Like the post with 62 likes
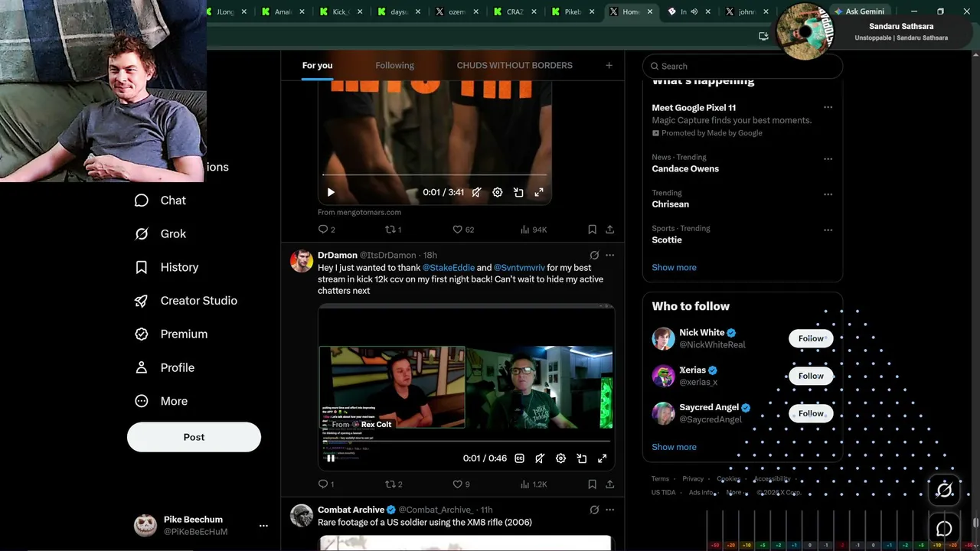980x551 pixels. (x=463, y=230)
